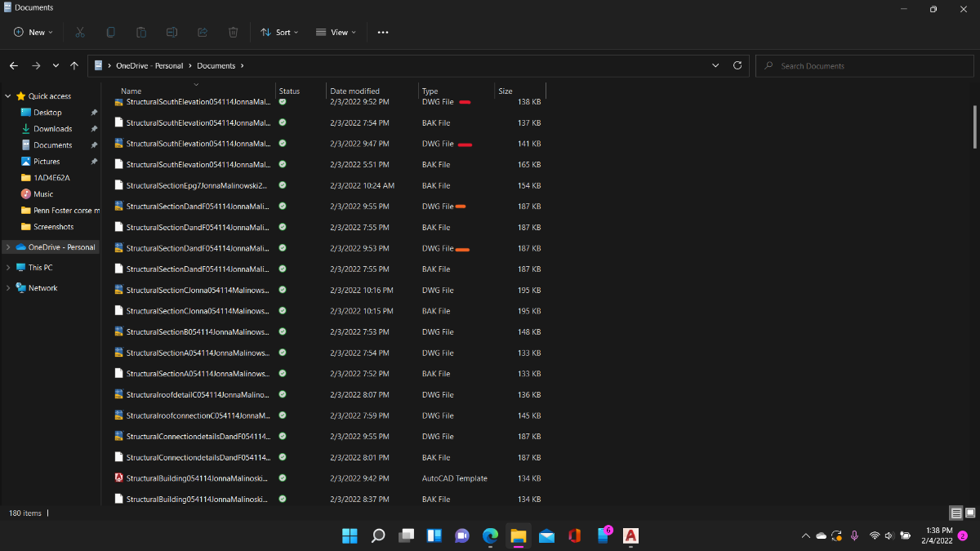Image resolution: width=980 pixels, height=551 pixels.
Task: Open Desktop in Quick access
Action: (47, 113)
